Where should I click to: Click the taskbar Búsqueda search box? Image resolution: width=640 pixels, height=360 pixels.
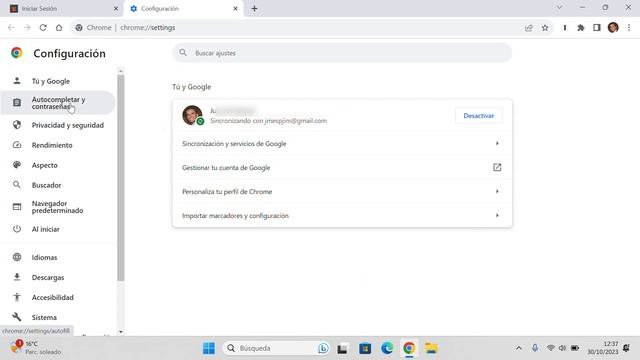[276, 348]
